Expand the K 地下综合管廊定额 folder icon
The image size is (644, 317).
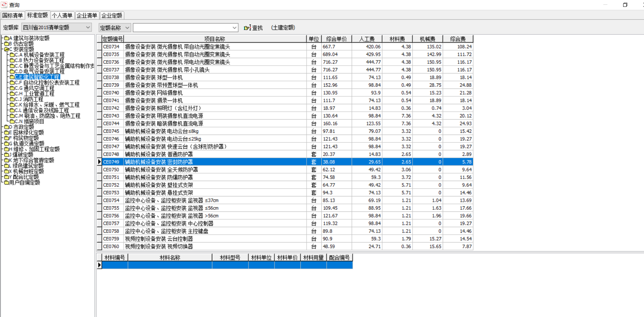point(6,160)
